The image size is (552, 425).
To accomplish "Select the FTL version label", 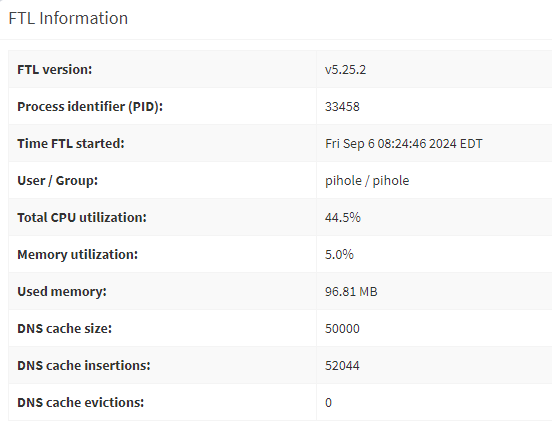I will (55, 69).
